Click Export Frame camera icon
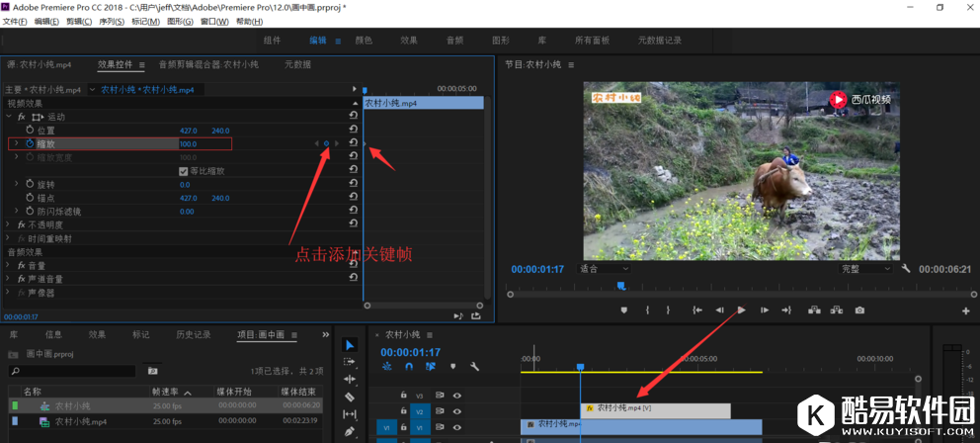The image size is (980, 443). (x=859, y=310)
